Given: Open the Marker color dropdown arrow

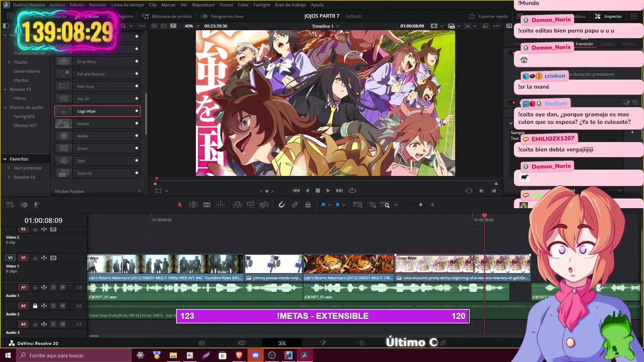Looking at the screenshot, I should tap(344, 205).
